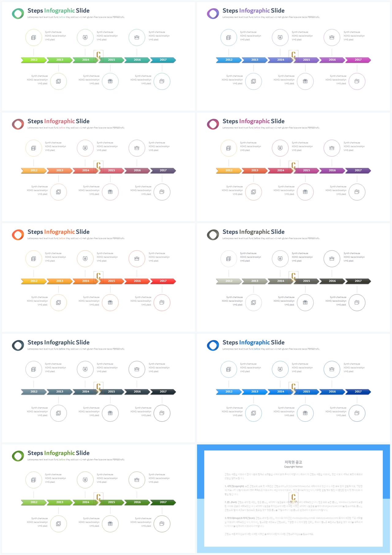Click the magenta ring logo beside a slide title
This screenshot has width=392, height=555.
(x=213, y=124)
